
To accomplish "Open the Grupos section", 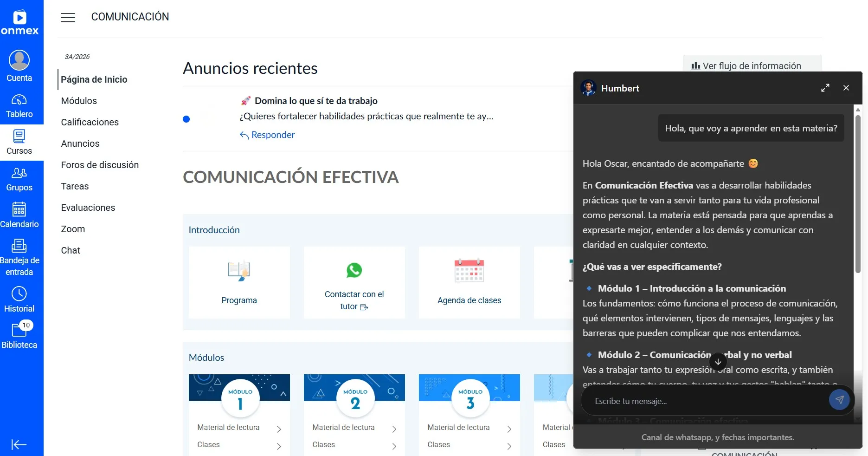I will point(19,179).
